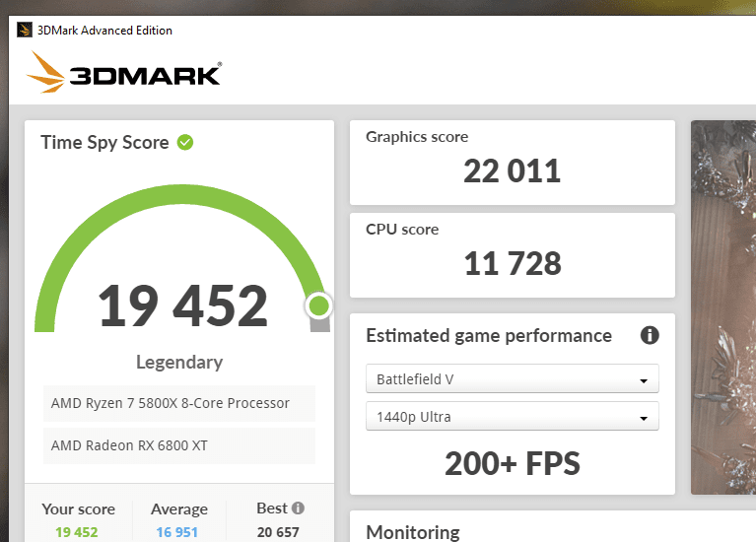Click the Time Spy Score heading
The height and width of the screenshot is (542, 756).
click(x=104, y=143)
